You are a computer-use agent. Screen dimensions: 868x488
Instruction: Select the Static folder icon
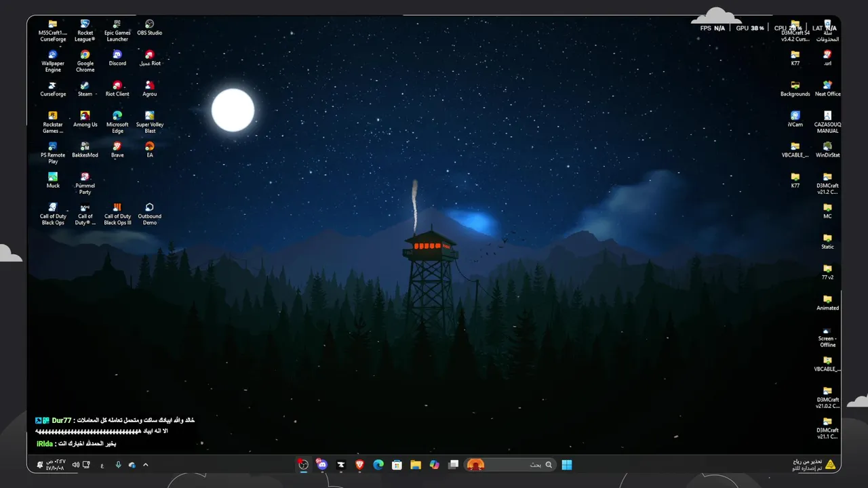827,241
